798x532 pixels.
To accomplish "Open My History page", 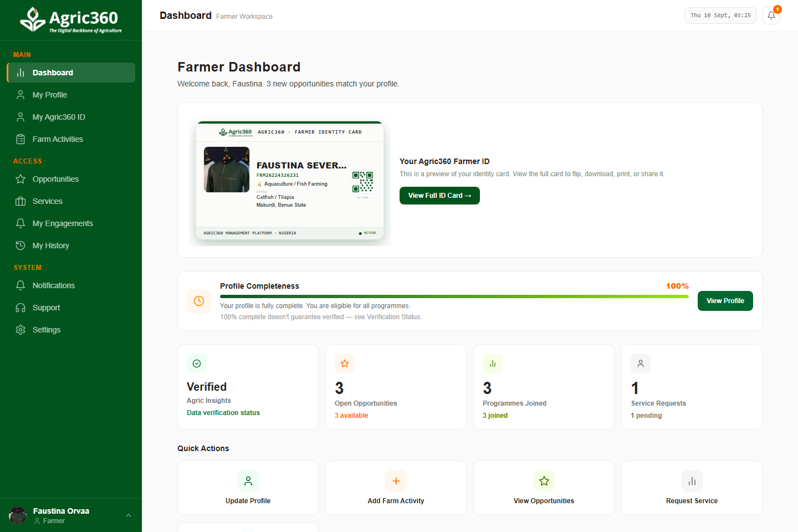I will [x=71, y=245].
